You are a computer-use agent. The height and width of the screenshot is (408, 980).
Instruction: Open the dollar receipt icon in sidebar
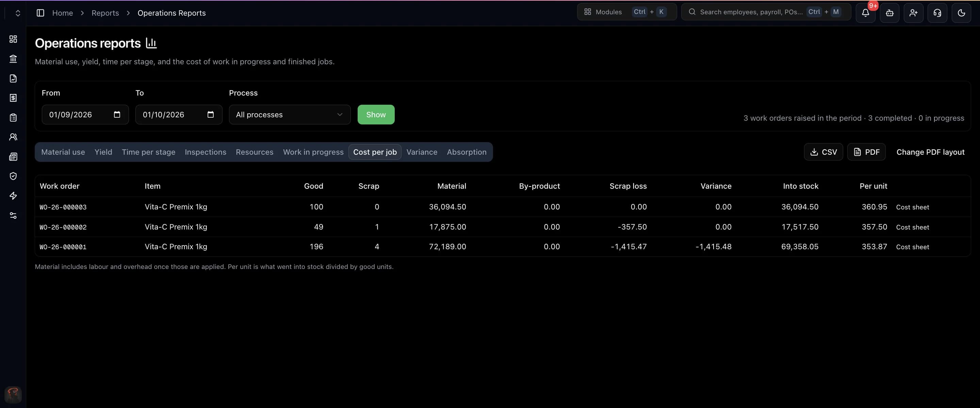(x=13, y=98)
